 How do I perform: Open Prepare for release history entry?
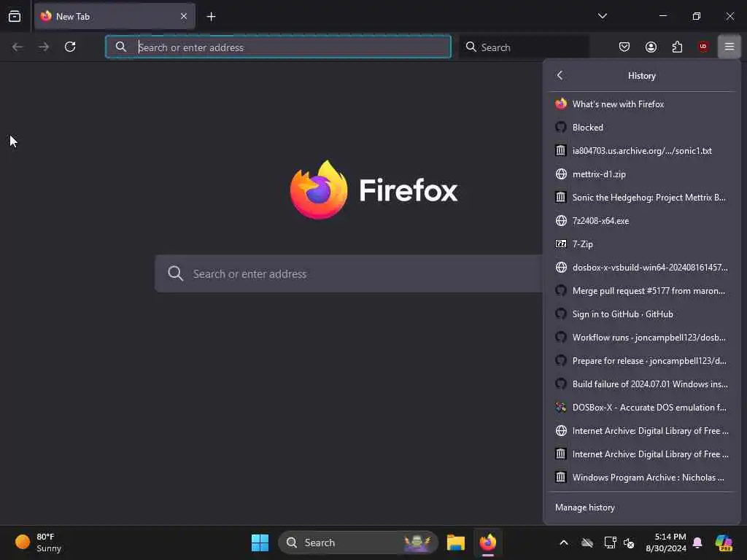[642, 360]
